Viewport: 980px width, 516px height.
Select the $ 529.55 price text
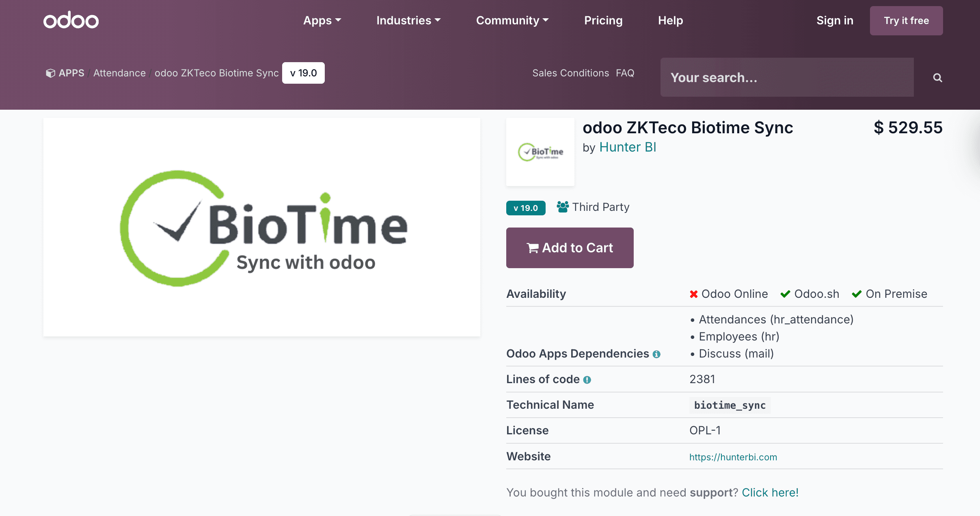point(908,128)
